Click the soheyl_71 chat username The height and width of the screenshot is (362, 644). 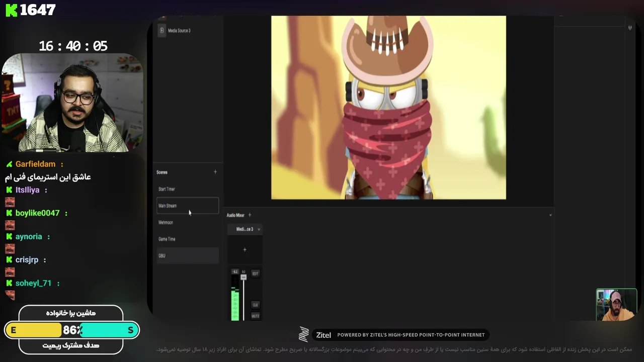33,284
